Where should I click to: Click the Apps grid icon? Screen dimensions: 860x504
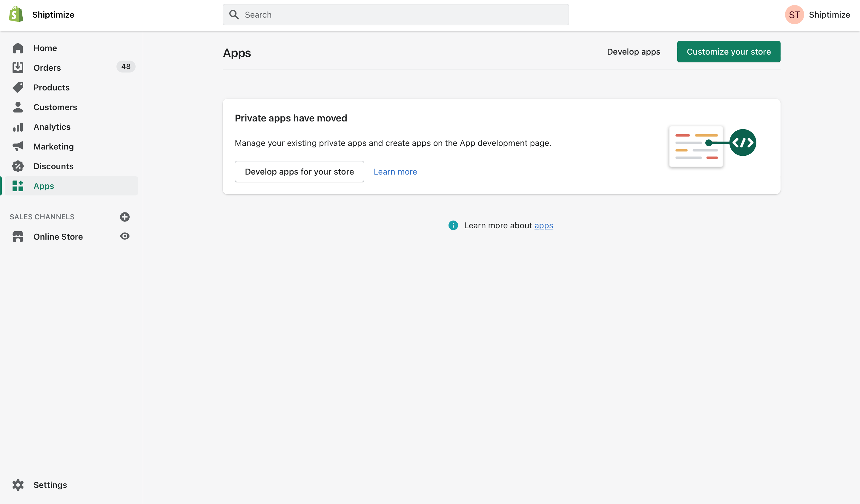click(18, 186)
